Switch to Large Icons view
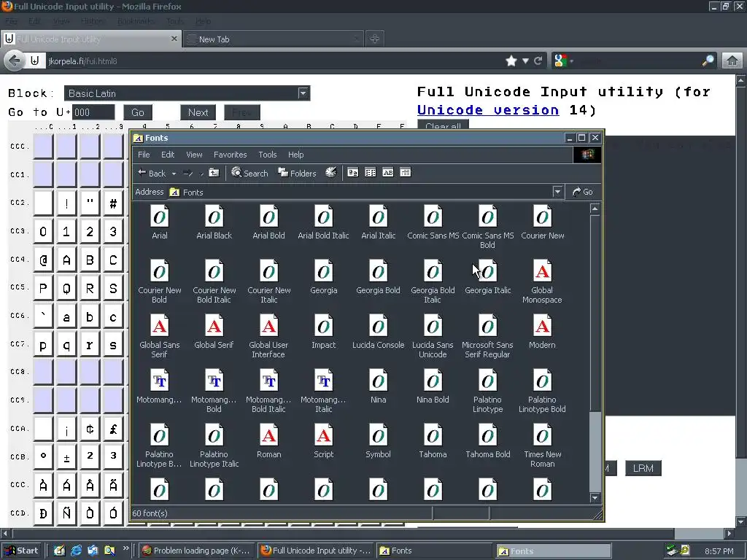This screenshot has height=560, width=747. click(352, 173)
